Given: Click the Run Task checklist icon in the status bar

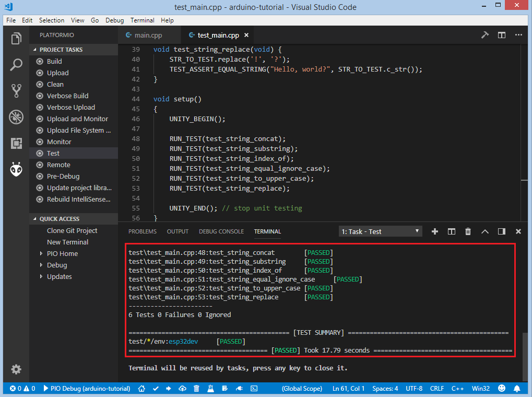Looking at the screenshot, I should (224, 389).
